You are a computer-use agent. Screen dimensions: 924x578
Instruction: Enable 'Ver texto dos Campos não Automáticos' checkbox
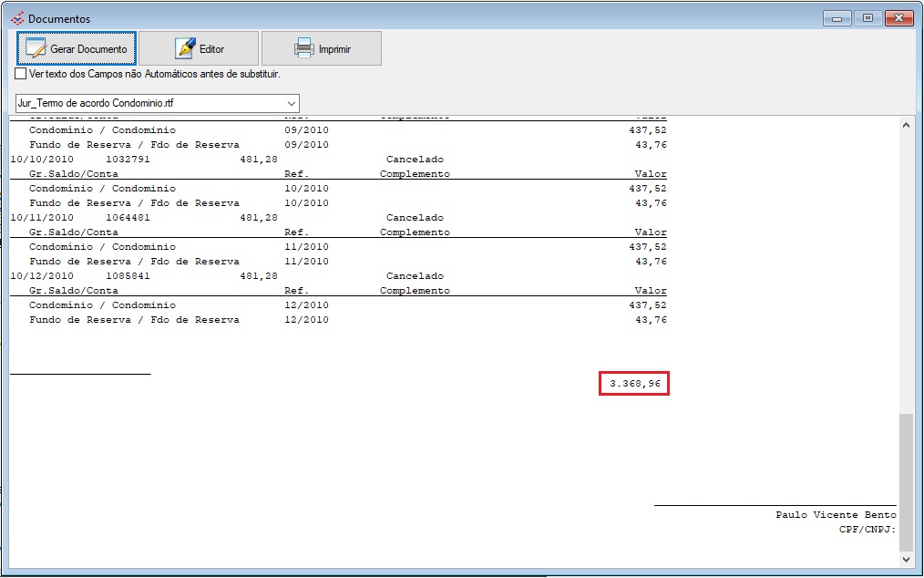point(21,74)
